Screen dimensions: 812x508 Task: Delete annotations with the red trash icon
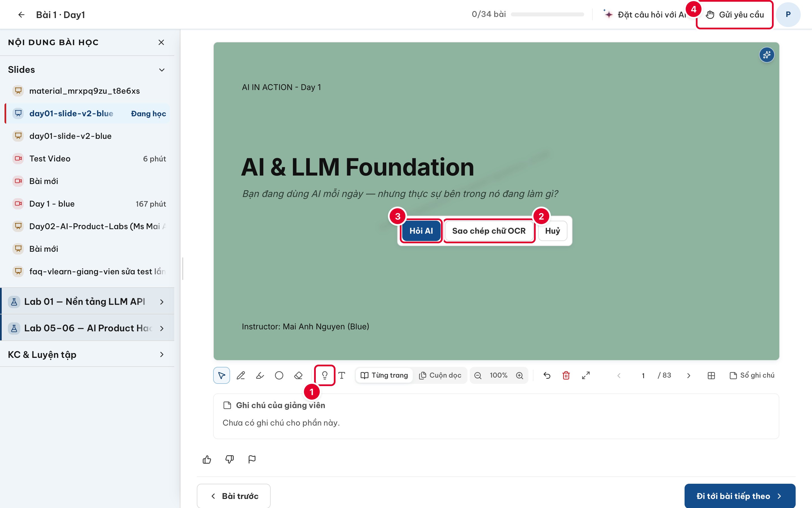point(566,375)
